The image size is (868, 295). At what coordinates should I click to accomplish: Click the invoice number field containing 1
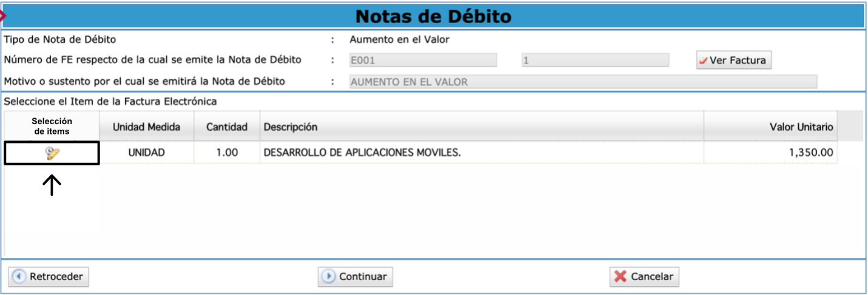pyautogui.click(x=594, y=61)
